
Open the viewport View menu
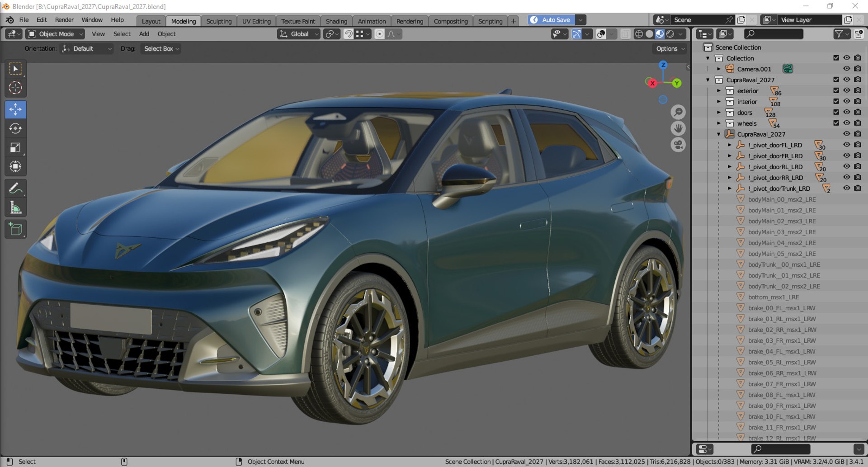[98, 34]
